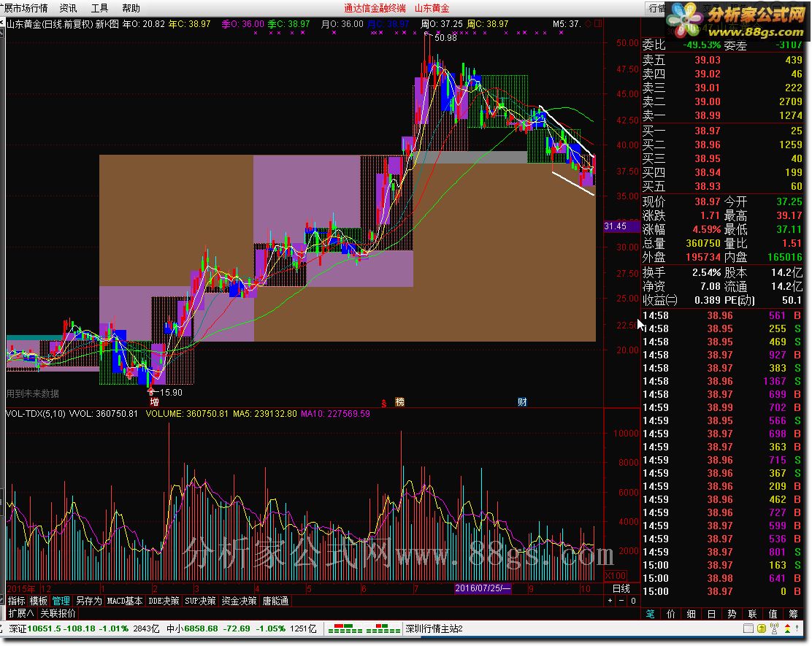The height and width of the screenshot is (646, 812).
Task: Click the antenna signal icon in status bar
Action: (775, 629)
